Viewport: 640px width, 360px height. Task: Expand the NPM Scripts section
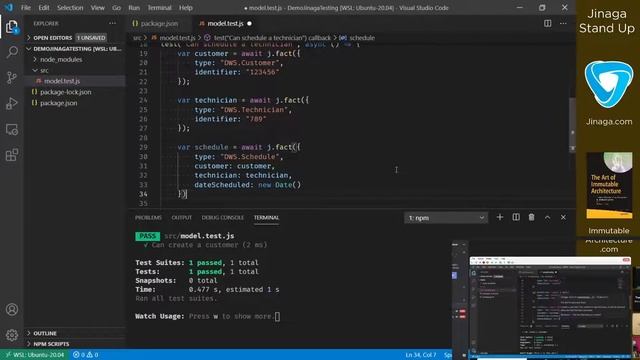pyautogui.click(x=51, y=344)
